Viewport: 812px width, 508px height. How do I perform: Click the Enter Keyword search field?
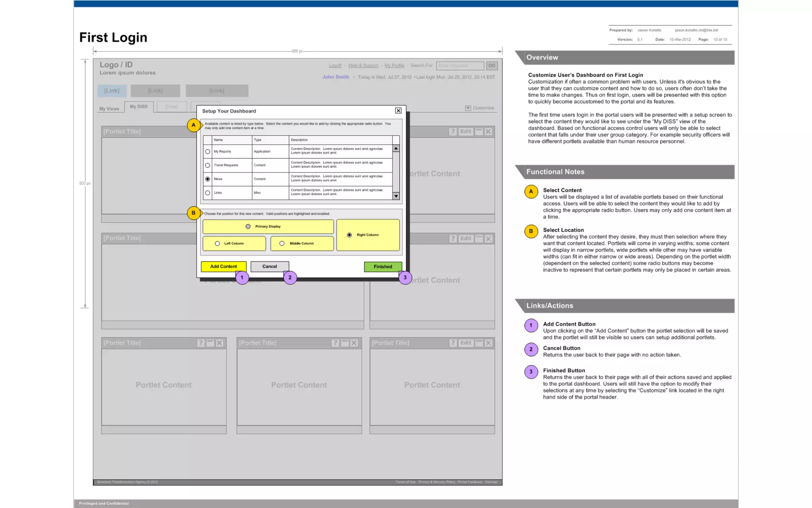click(460, 66)
